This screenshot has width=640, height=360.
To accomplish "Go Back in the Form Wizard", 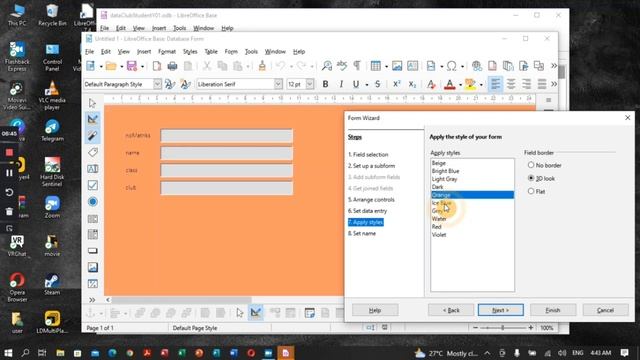I will [451, 310].
